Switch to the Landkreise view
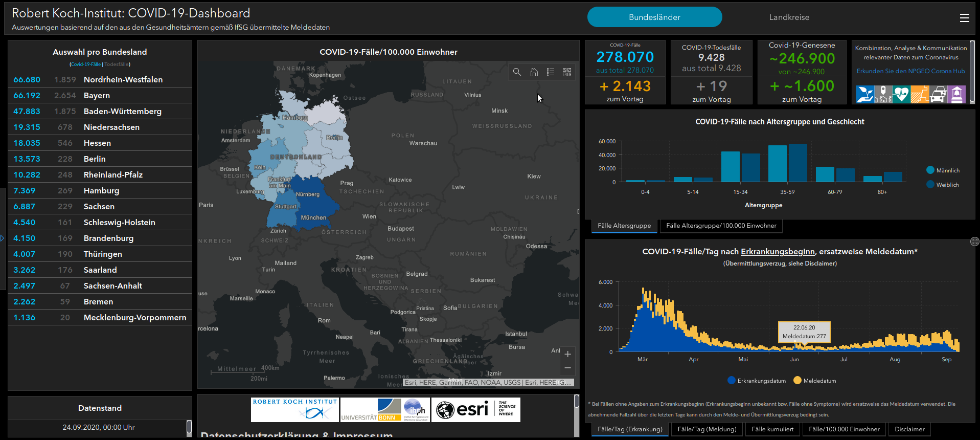This screenshot has width=980, height=440. [x=789, y=17]
